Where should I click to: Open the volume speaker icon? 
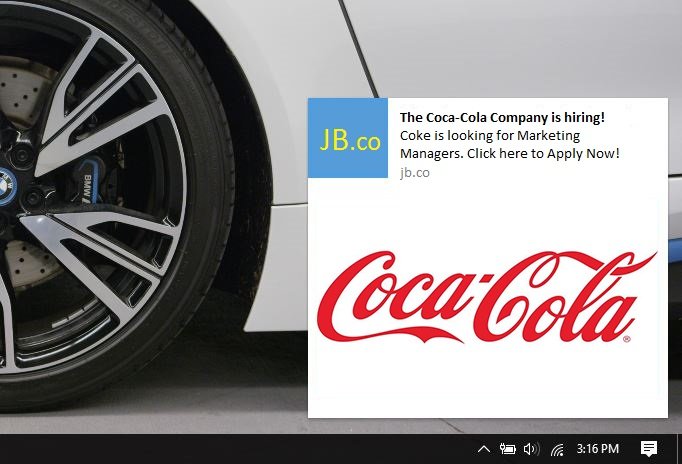coord(531,449)
